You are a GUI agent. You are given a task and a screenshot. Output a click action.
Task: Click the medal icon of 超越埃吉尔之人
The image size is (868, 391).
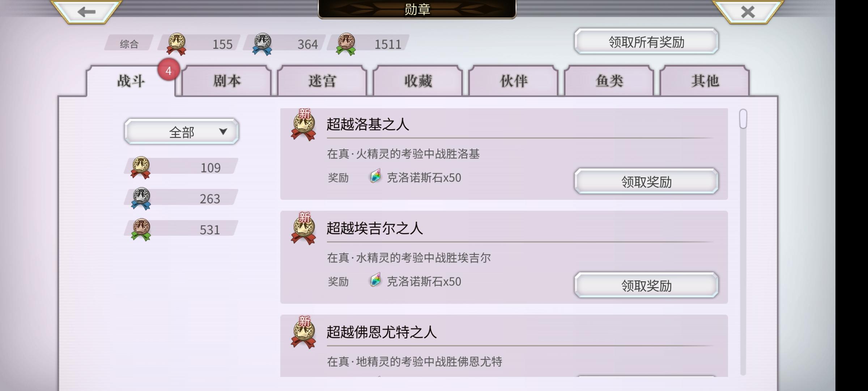pos(303,229)
